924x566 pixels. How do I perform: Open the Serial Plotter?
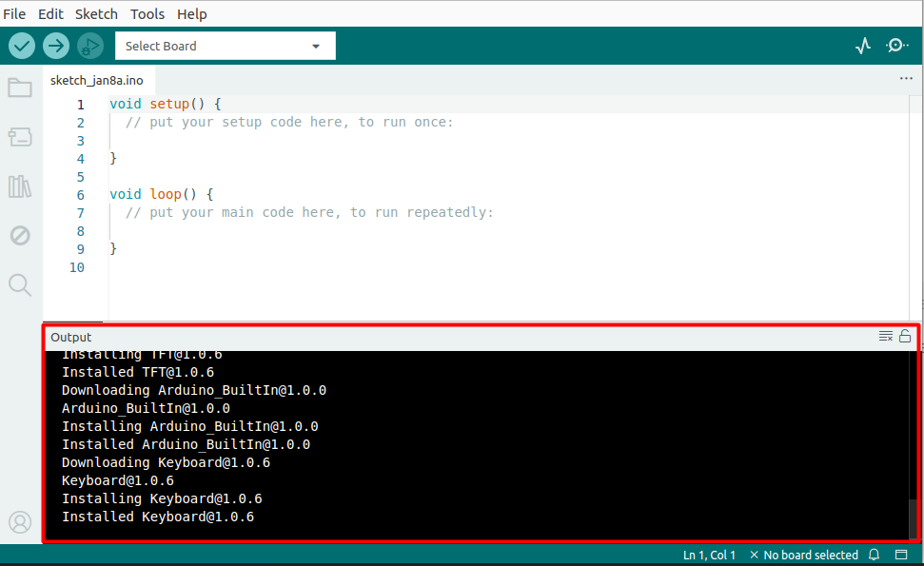862,46
